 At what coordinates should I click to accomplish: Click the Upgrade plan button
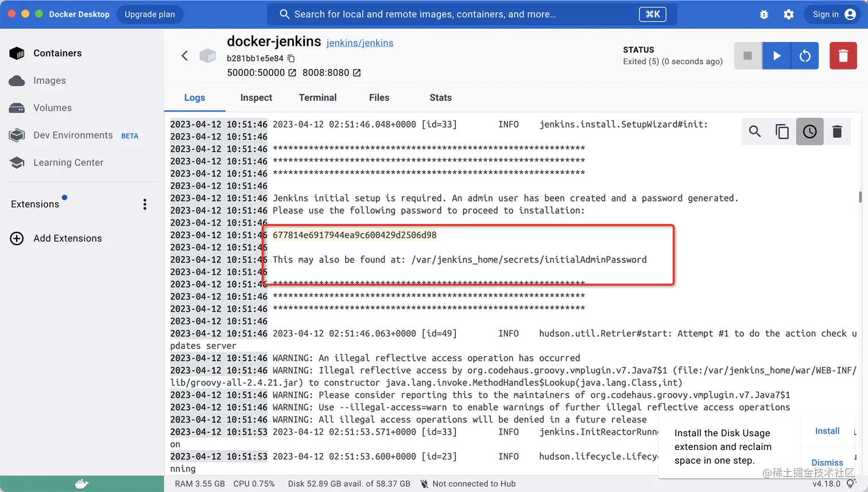click(x=150, y=14)
